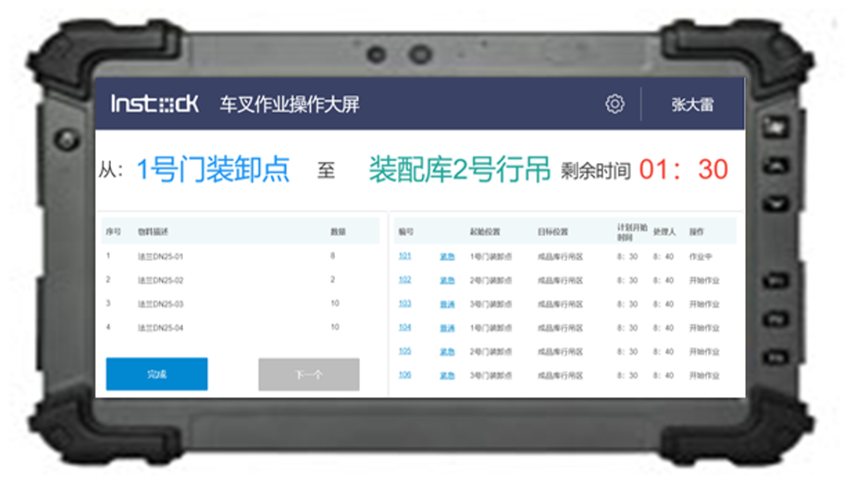This screenshot has width=868, height=484.
Task: Click the 处理人 column header
Action: click(x=664, y=232)
